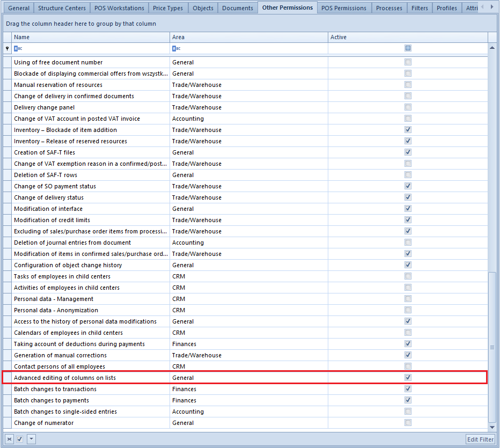Click the Edit Filter button
Viewport: 500px width, 448px height.
pos(480,439)
